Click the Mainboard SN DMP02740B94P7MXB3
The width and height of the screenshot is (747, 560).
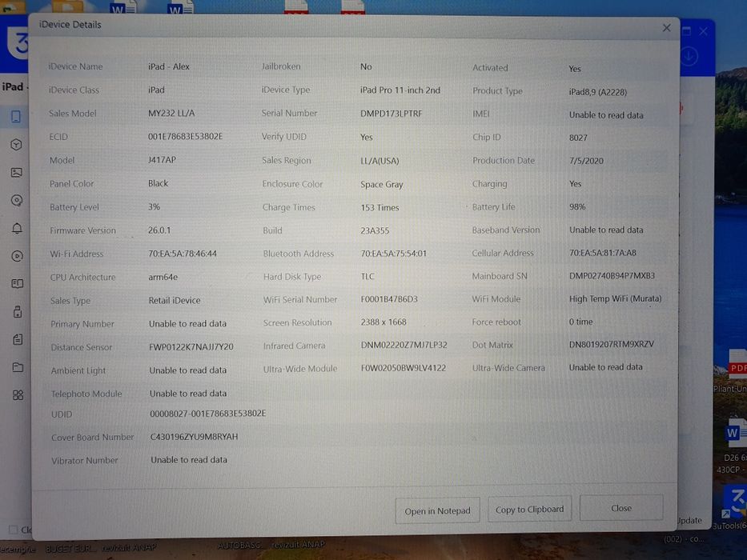point(612,276)
